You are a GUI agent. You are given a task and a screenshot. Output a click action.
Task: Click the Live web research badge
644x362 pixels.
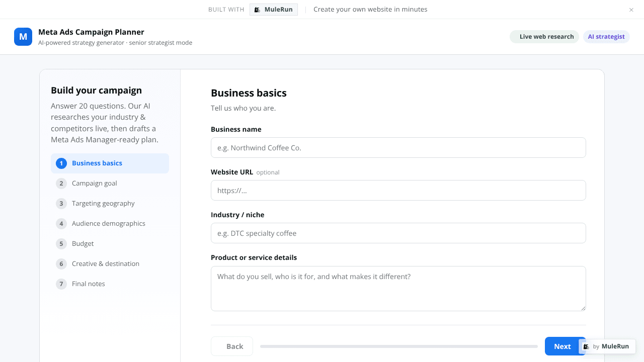click(x=544, y=37)
